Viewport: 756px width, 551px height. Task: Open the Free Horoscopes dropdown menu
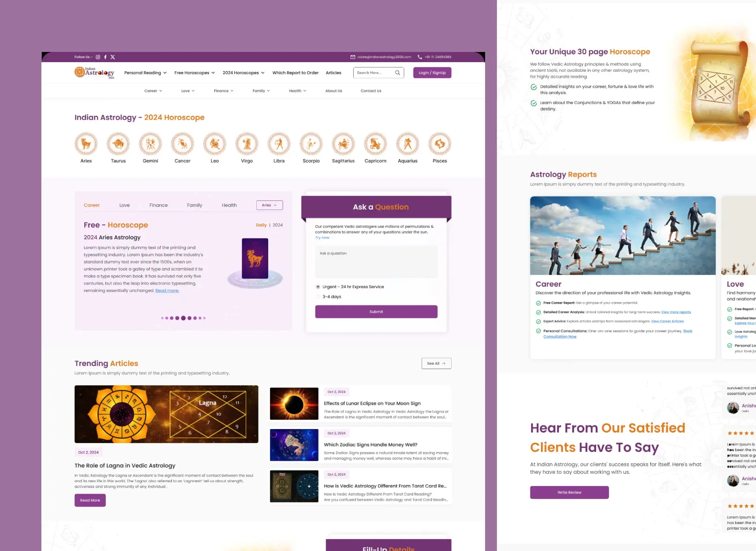coord(194,72)
